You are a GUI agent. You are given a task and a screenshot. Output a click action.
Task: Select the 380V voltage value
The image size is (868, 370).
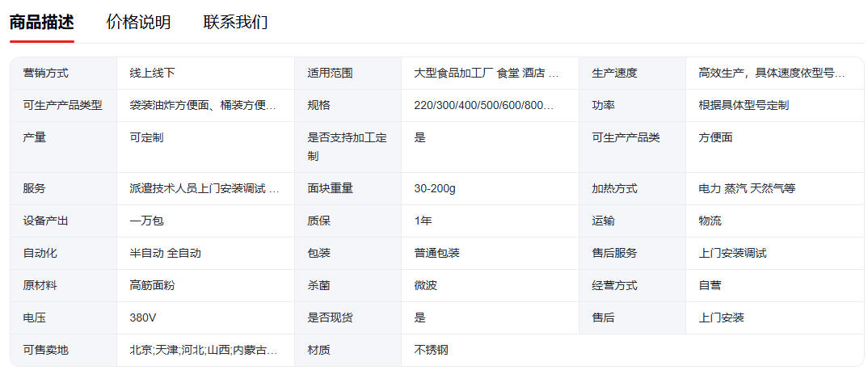click(x=143, y=317)
